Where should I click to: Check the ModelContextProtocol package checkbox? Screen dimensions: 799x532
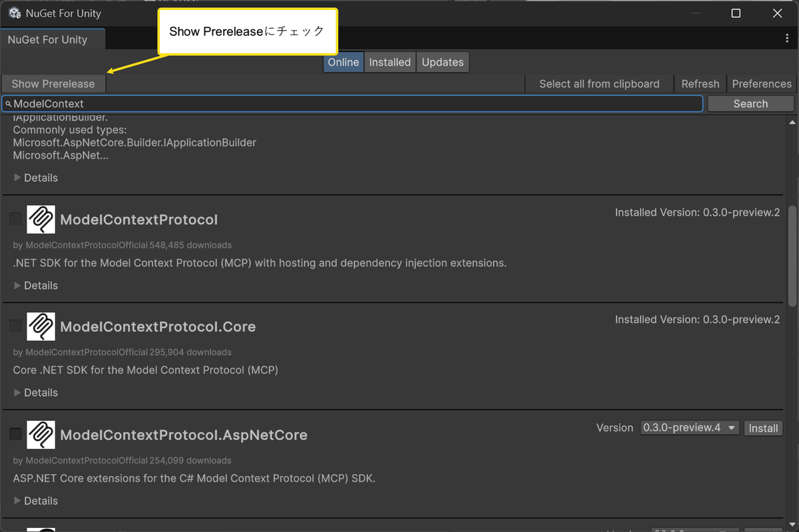tap(15, 218)
